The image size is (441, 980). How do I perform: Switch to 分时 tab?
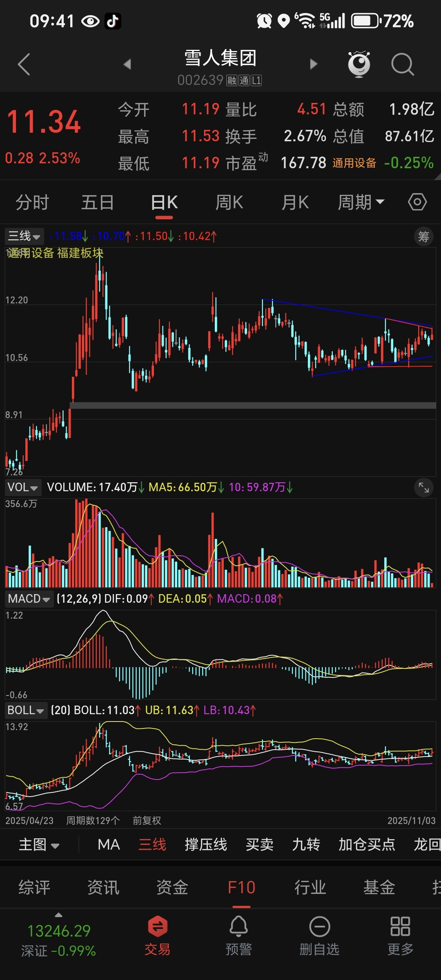coord(32,202)
